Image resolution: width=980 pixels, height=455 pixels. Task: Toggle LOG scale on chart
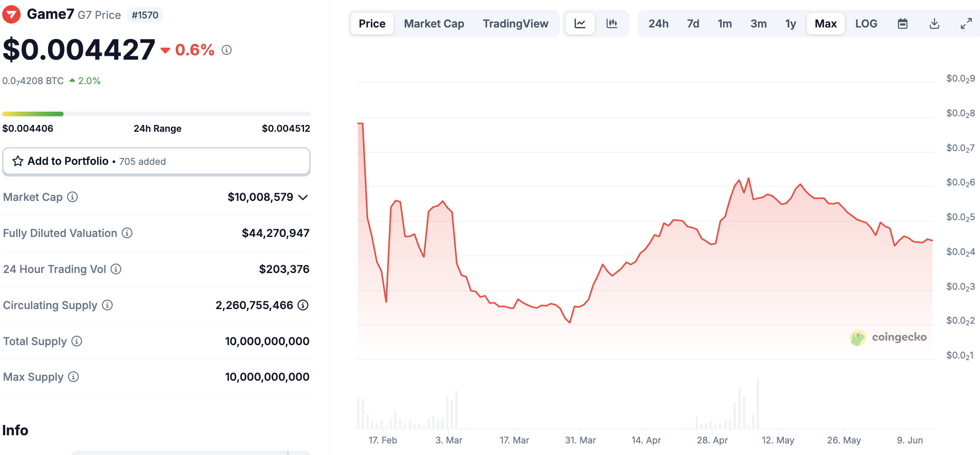(866, 24)
